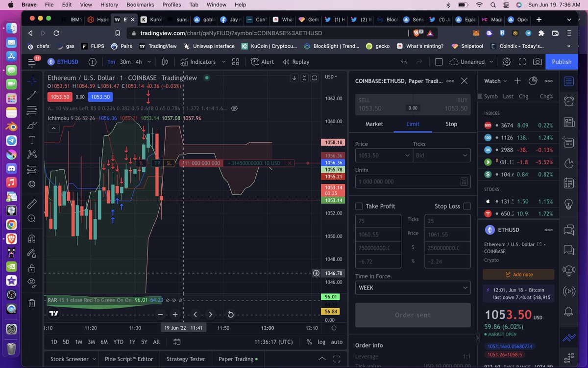Screen dimensions: 588x368
Task: Open Indicators dialog
Action: click(198, 62)
